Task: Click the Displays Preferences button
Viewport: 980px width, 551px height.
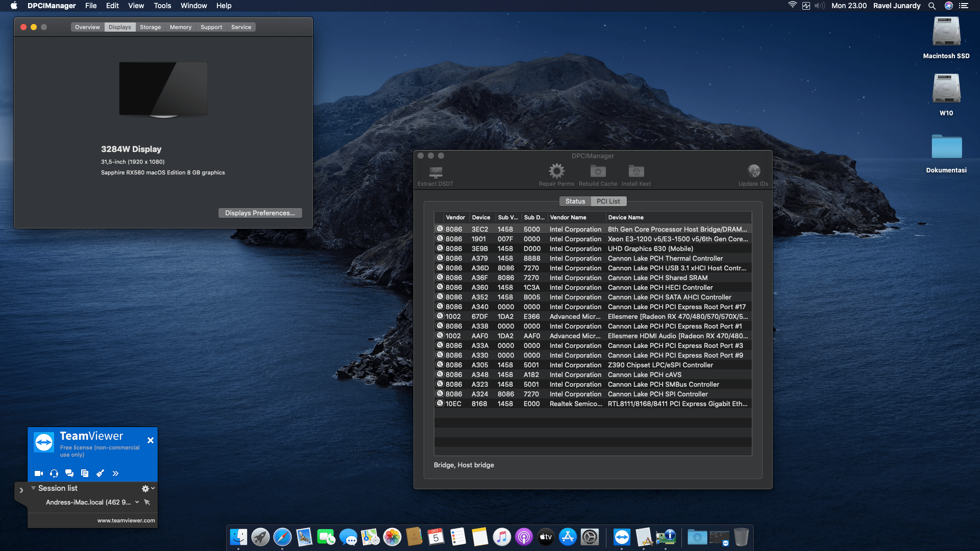Action: coord(260,213)
